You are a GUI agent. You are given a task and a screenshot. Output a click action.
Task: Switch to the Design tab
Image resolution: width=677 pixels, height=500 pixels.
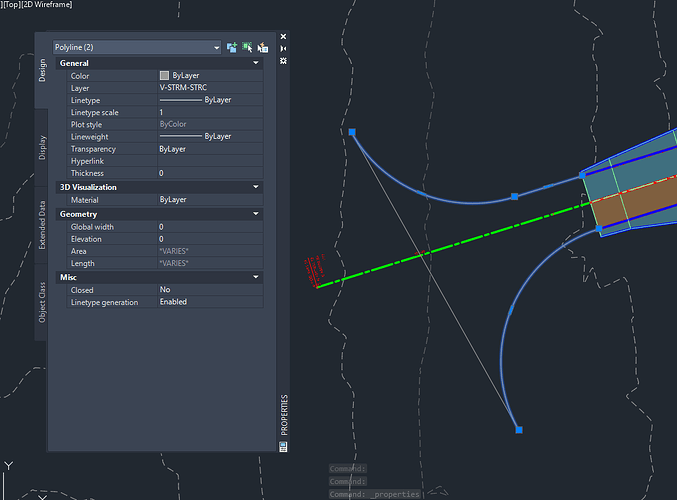pyautogui.click(x=42, y=70)
